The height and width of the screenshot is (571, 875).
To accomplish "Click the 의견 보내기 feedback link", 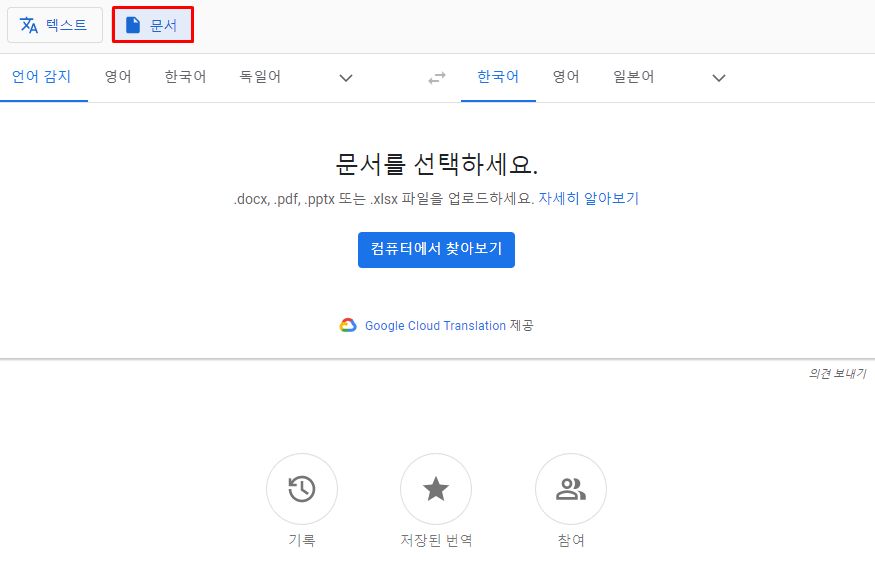I will click(x=838, y=373).
